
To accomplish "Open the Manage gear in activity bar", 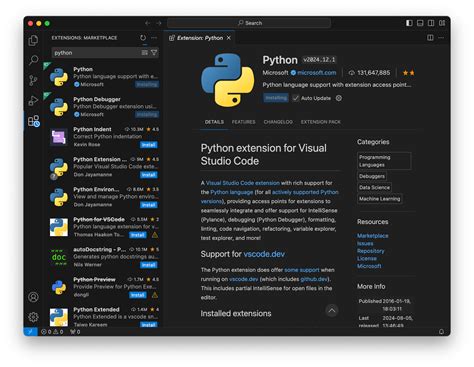I will (33, 317).
